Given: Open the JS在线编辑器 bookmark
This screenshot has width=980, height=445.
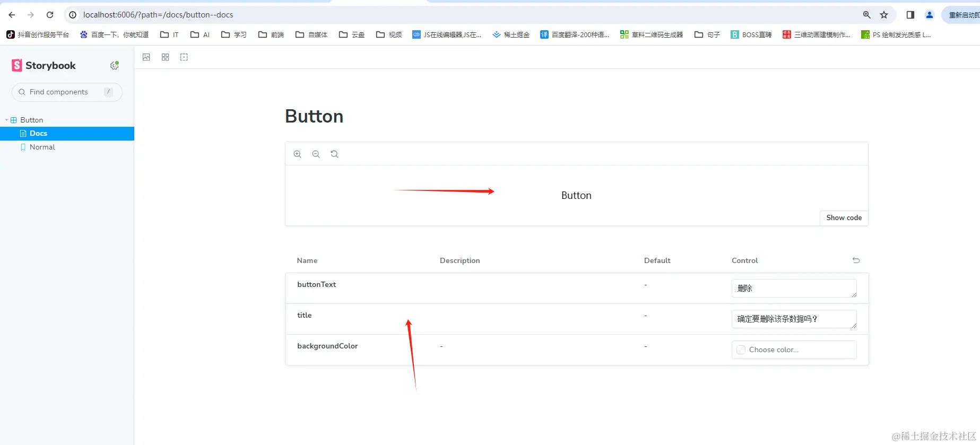Looking at the screenshot, I should pos(447,35).
